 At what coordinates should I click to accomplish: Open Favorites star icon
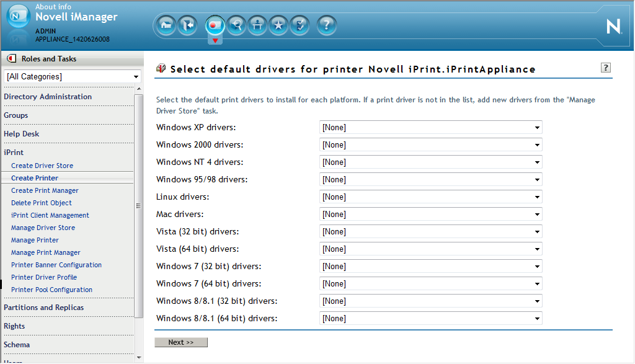point(278,25)
